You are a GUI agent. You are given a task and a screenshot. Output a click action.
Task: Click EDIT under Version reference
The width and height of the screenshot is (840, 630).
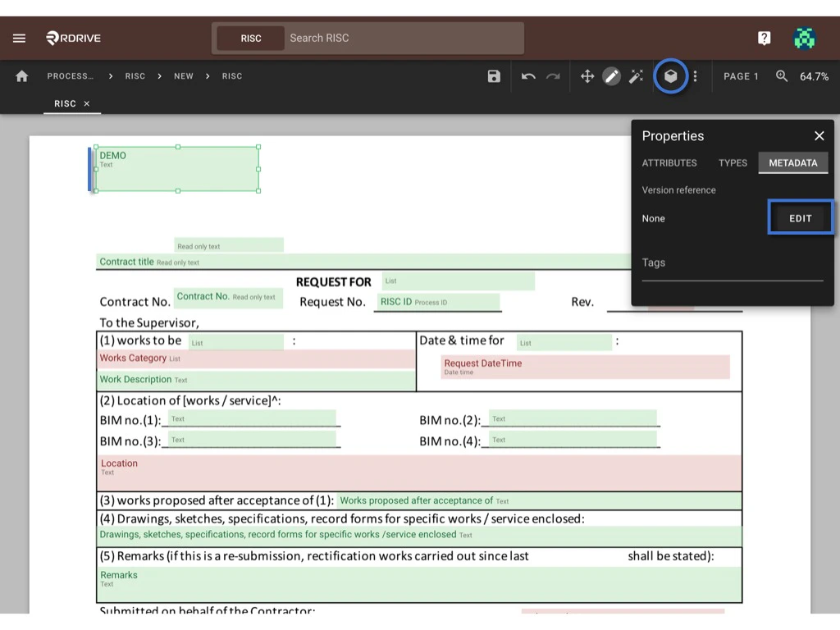799,217
